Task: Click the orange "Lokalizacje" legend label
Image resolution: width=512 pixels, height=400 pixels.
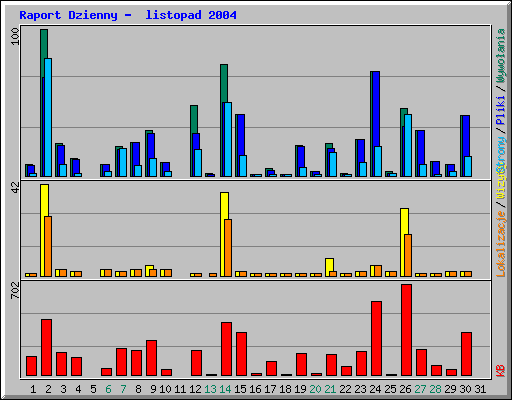Action: pyautogui.click(x=501, y=244)
